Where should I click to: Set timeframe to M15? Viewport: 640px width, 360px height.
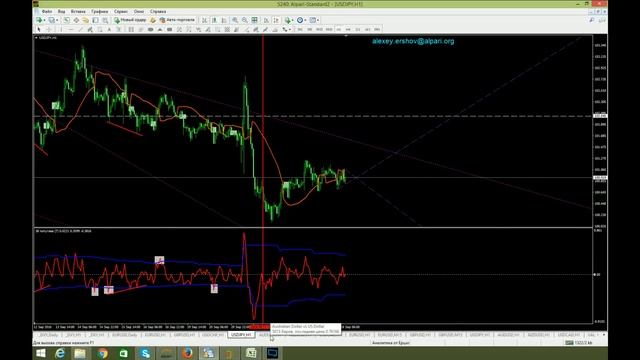(319, 29)
